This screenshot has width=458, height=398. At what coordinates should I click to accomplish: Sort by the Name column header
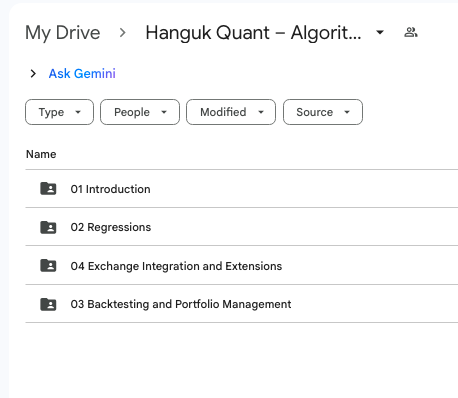41,154
